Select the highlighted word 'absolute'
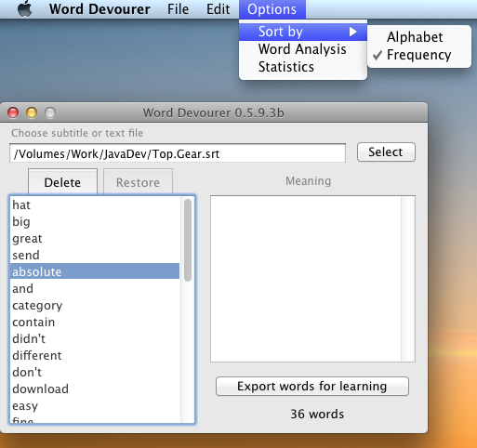This screenshot has height=448, width=477. tap(95, 271)
